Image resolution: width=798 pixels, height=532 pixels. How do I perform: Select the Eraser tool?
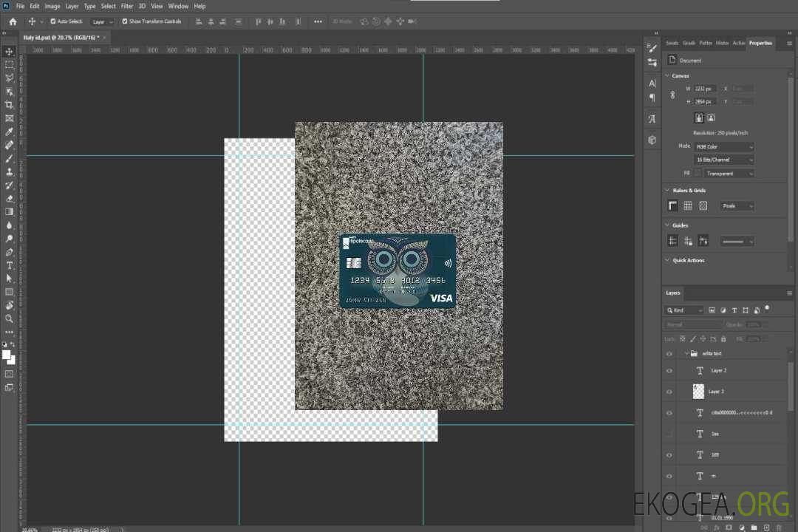pyautogui.click(x=10, y=198)
